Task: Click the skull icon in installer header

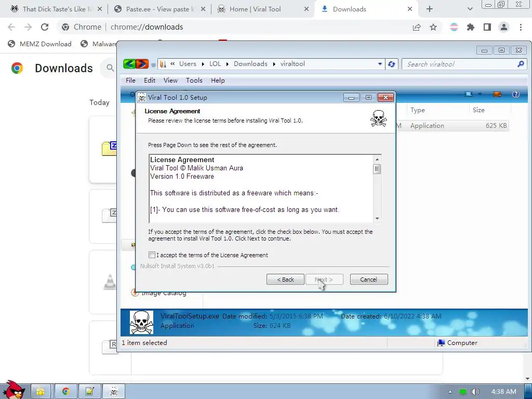Action: coord(379,119)
